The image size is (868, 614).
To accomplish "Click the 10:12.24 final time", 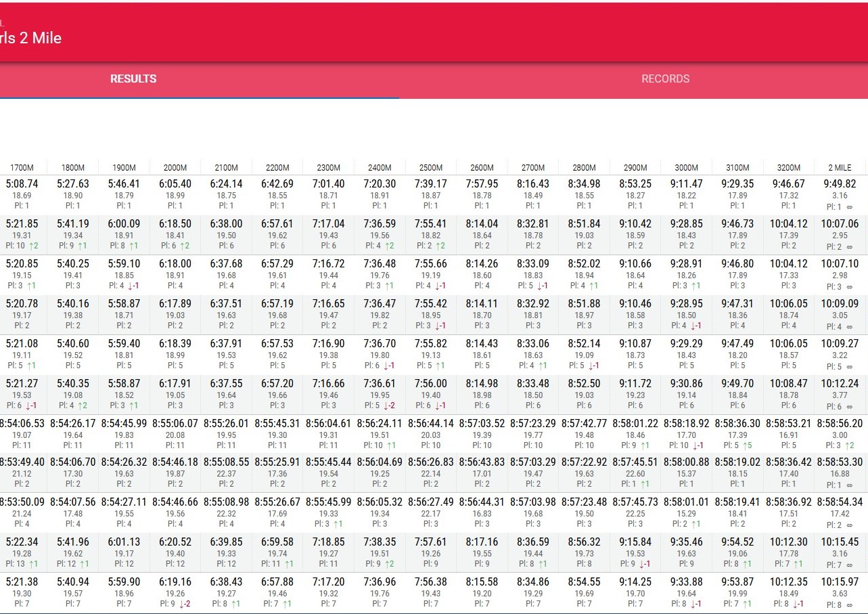I will click(x=840, y=383).
